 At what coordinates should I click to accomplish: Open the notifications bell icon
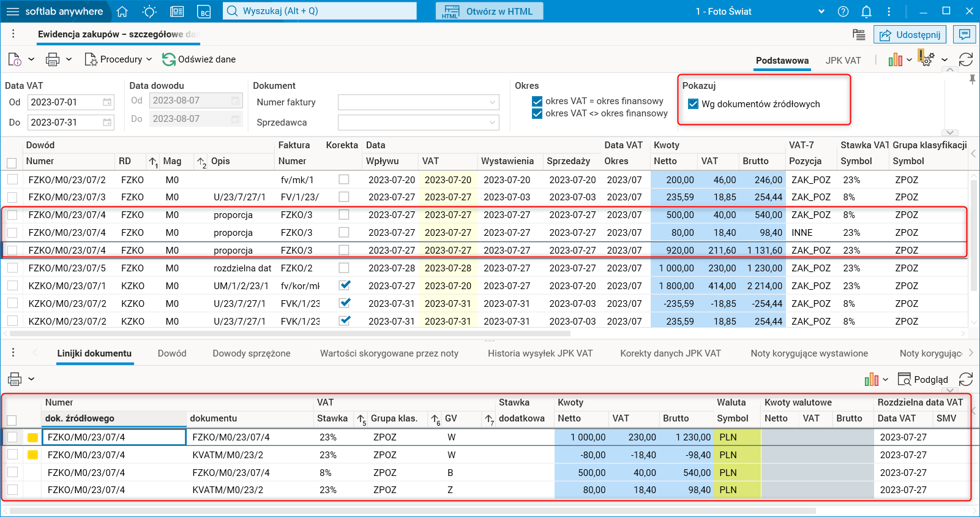point(866,11)
